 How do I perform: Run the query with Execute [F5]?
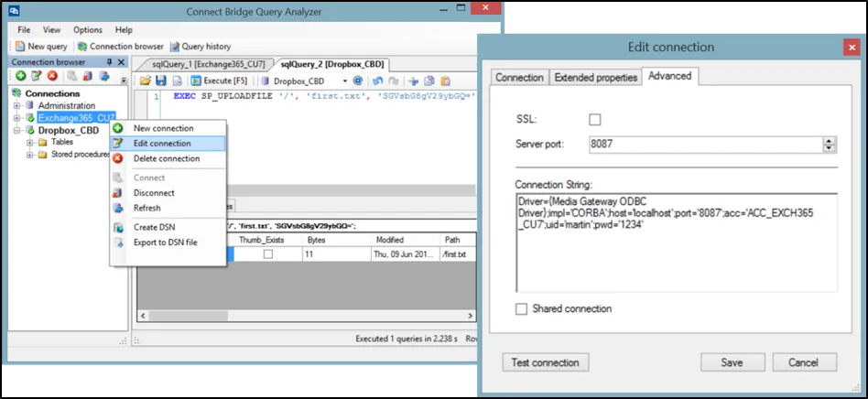coord(219,81)
